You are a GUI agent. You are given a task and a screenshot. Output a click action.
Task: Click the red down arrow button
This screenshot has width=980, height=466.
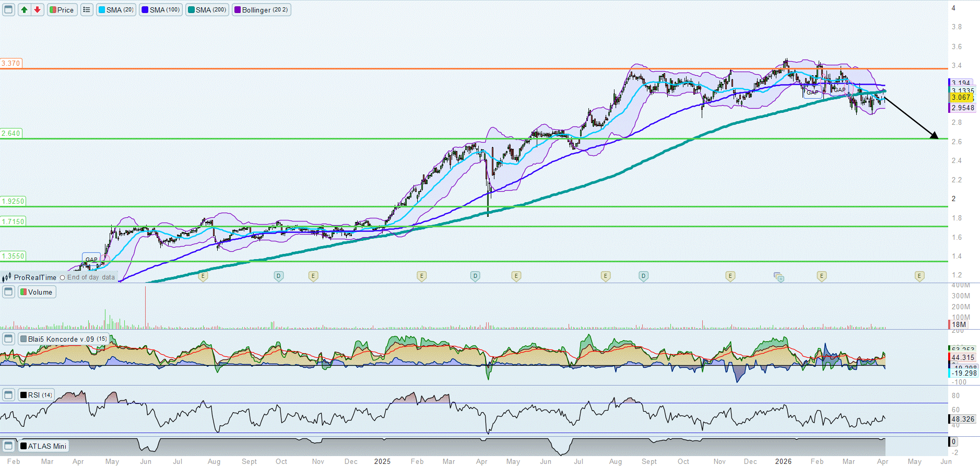[x=37, y=10]
